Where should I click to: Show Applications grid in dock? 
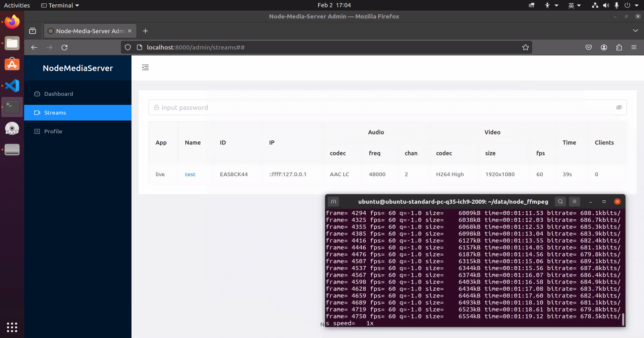tap(12, 327)
